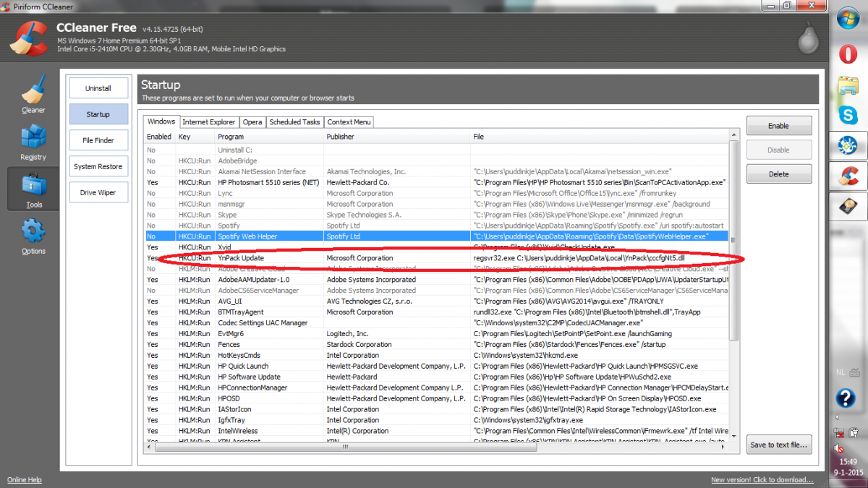The width and height of the screenshot is (868, 488).
Task: Select the AVG_UI startup entry
Action: 435,301
